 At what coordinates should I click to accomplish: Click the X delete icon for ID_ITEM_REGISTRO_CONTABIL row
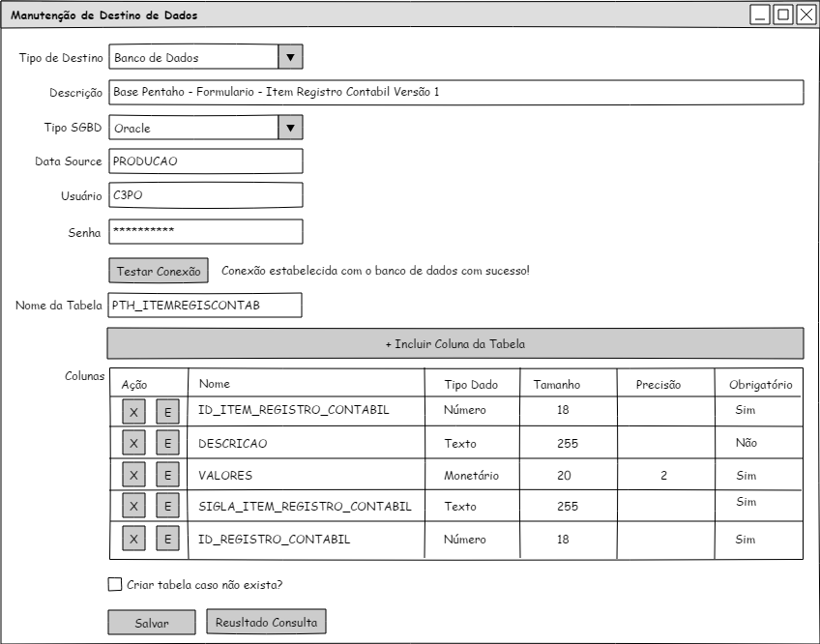pyautogui.click(x=133, y=412)
